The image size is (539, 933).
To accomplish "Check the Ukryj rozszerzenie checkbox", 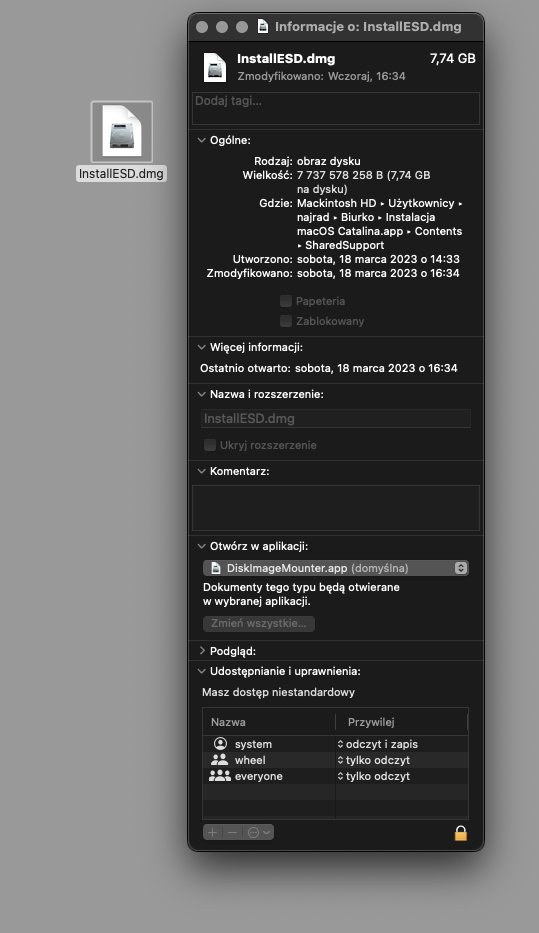I will [209, 445].
